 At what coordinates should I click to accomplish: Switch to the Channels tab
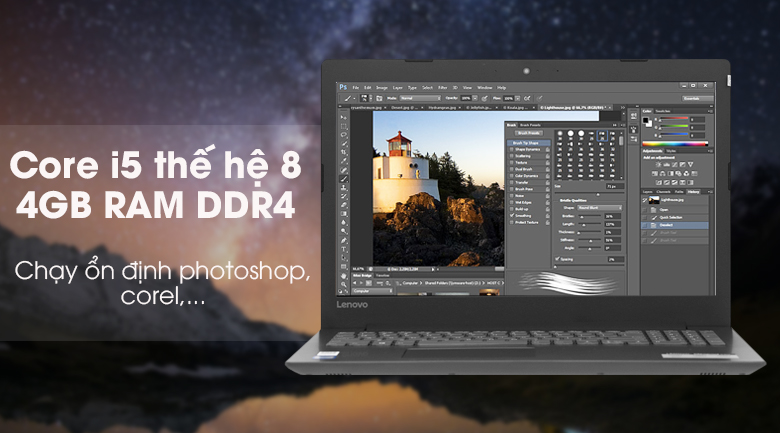point(664,192)
